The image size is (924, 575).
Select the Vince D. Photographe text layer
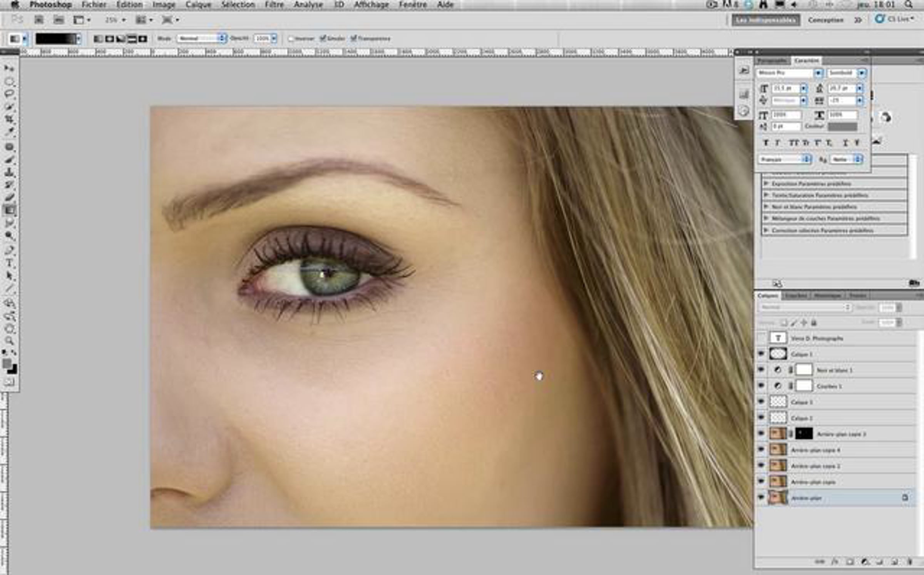[816, 338]
